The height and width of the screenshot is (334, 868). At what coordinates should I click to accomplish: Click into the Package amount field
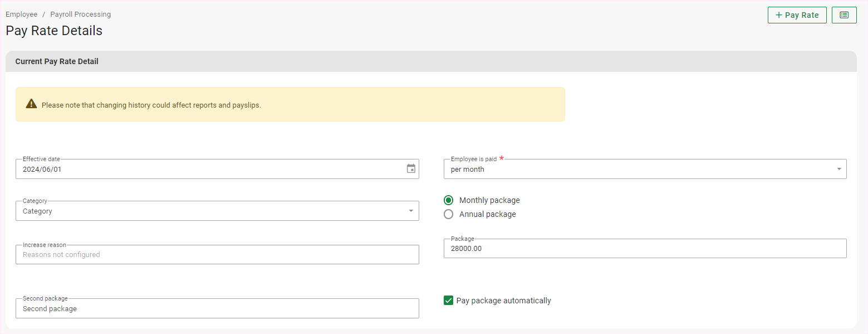coord(644,249)
